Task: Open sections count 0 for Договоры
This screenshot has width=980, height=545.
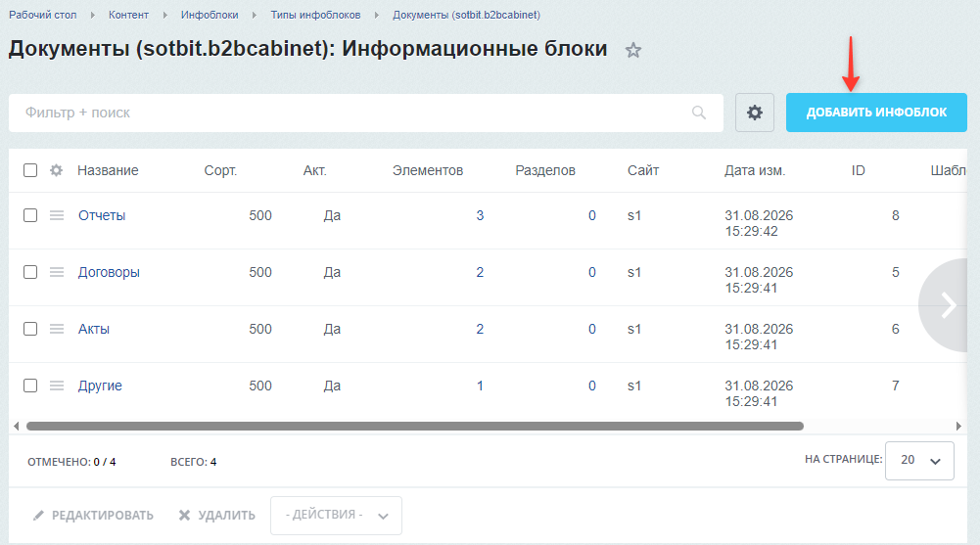Action: [x=592, y=272]
